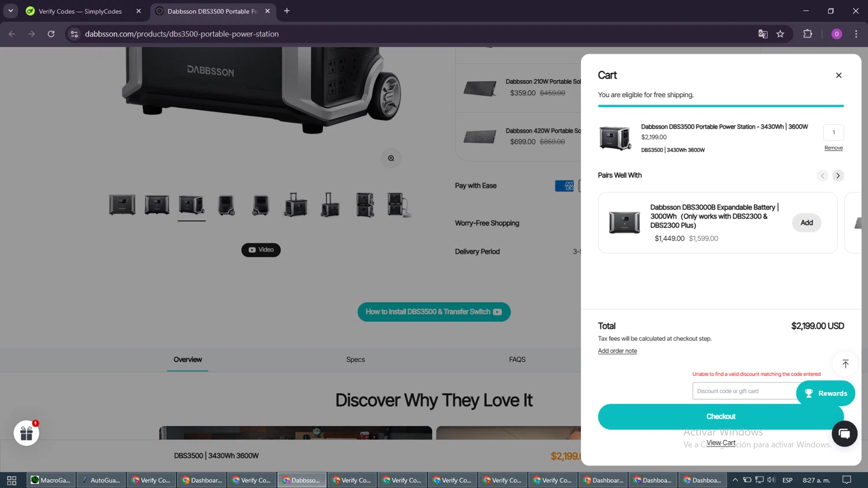The height and width of the screenshot is (488, 868).
Task: Click the DBS3500 cart item image
Action: (615, 138)
